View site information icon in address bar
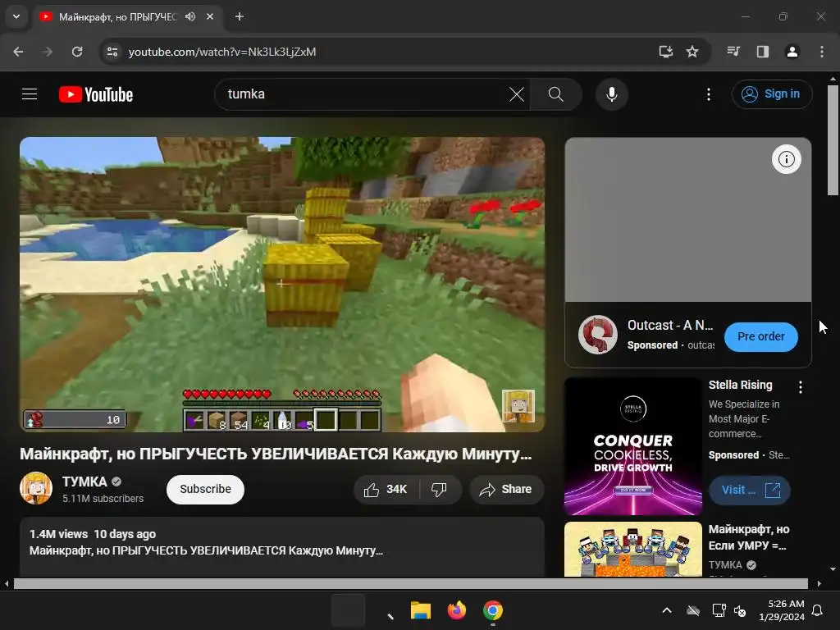Screen dimensions: 840x630 [x=112, y=52]
